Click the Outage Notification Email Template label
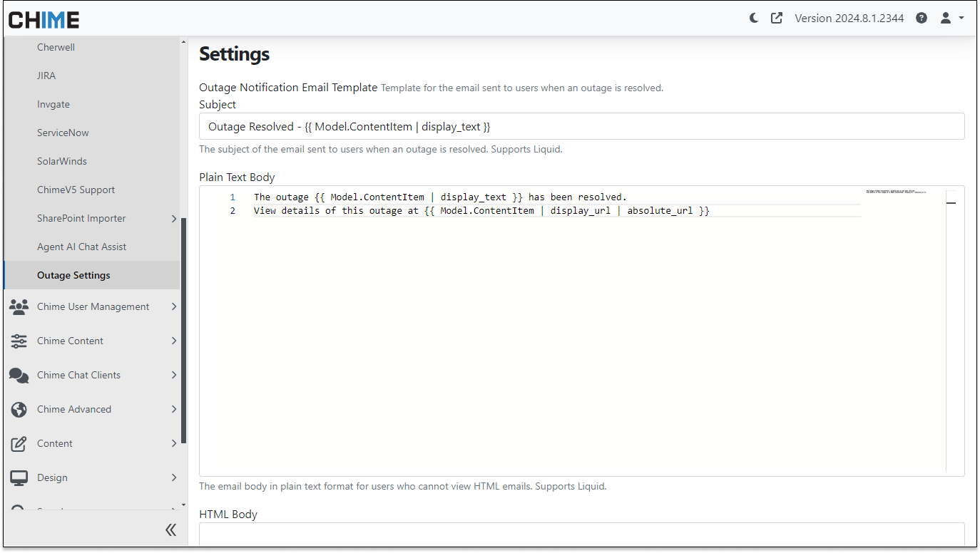 coord(288,88)
